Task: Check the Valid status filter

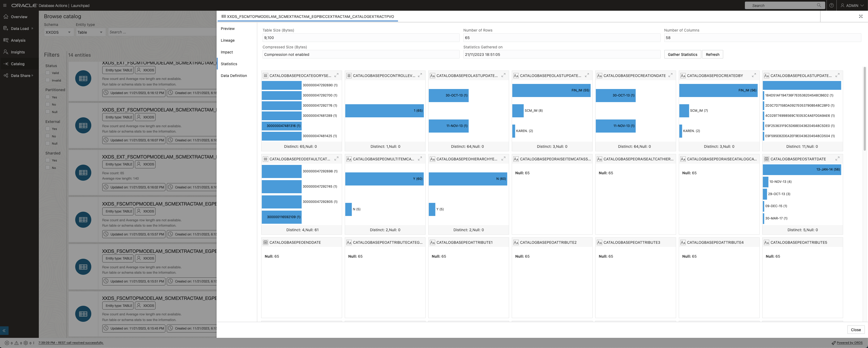Action: (x=48, y=73)
